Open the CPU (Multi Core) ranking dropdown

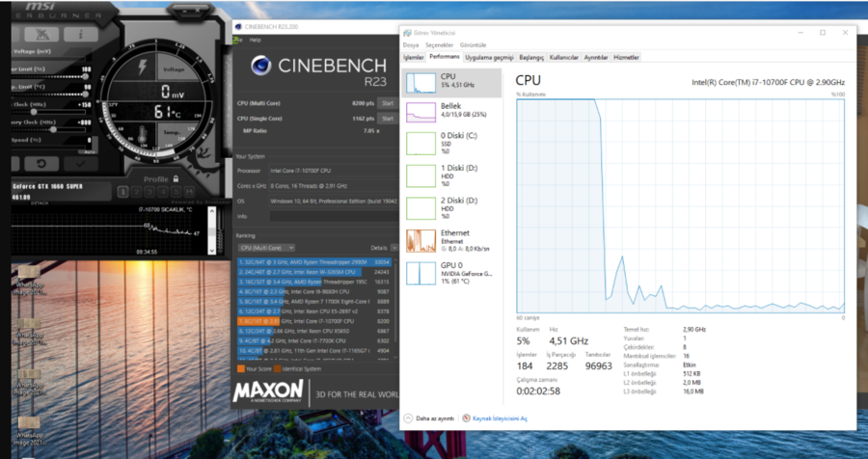[x=266, y=248]
